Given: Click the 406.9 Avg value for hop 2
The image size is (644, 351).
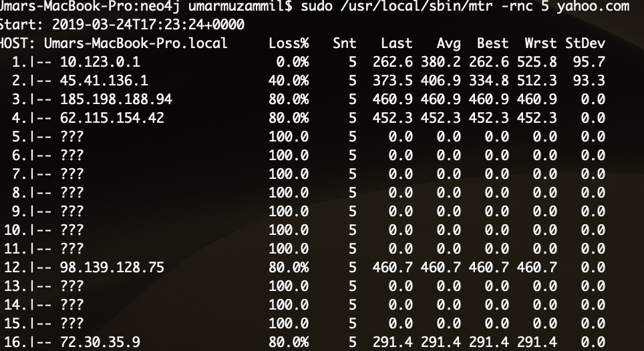Looking at the screenshot, I should click(x=441, y=80).
